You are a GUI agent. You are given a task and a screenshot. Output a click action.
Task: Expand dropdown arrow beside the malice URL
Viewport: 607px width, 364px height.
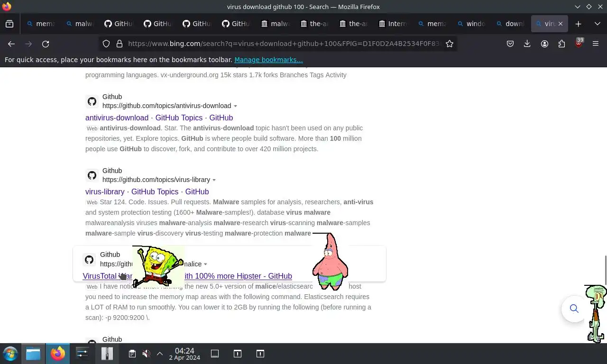point(205,264)
